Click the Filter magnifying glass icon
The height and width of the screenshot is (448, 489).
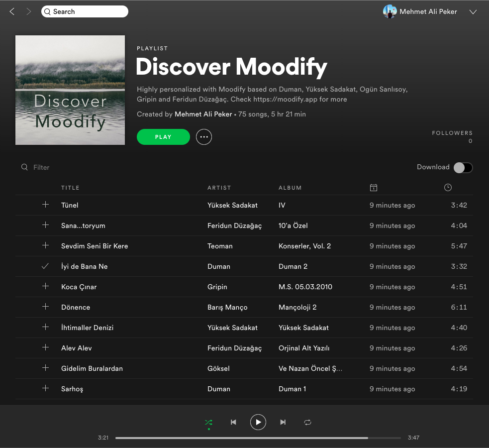(x=24, y=167)
